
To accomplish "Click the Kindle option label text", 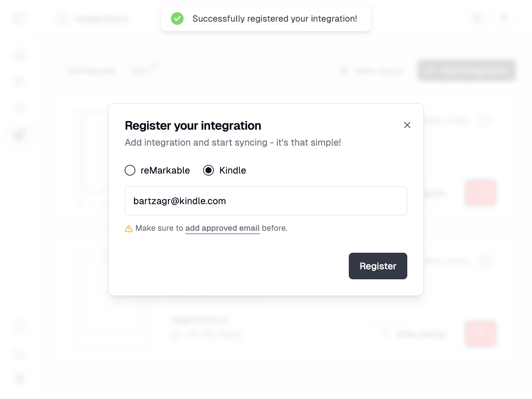I will (x=232, y=170).
